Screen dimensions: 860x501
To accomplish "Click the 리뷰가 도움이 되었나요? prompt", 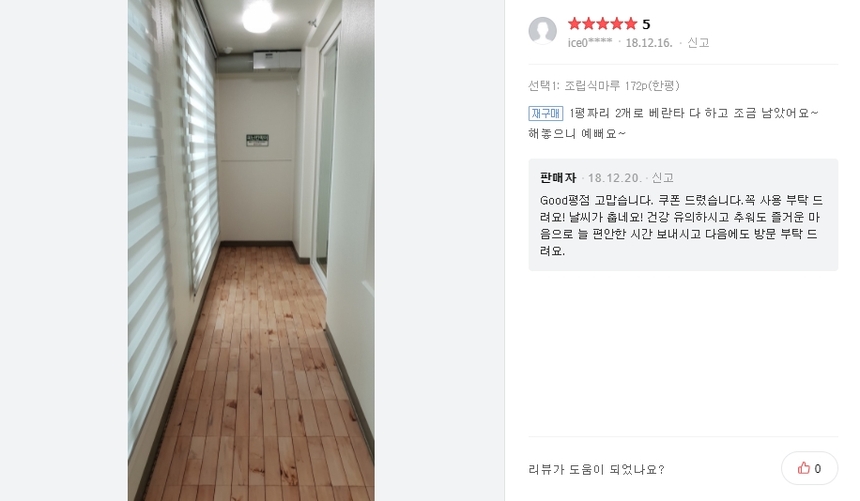I will point(596,469).
